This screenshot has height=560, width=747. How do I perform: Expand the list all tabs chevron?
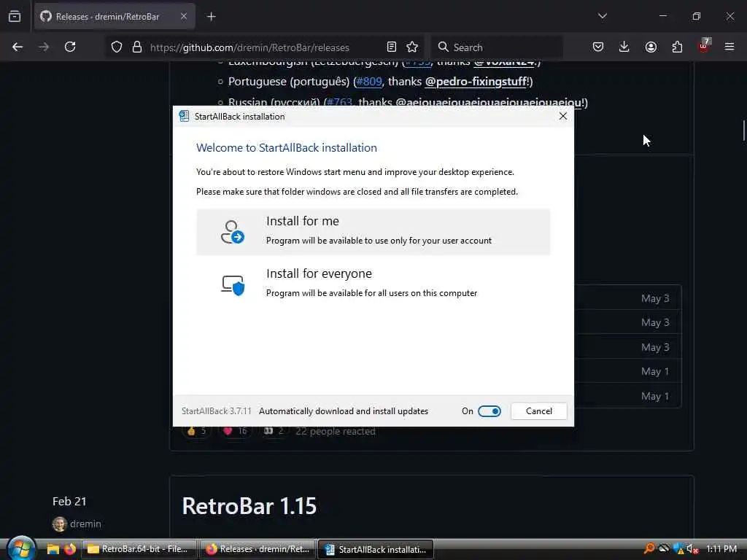tap(602, 16)
